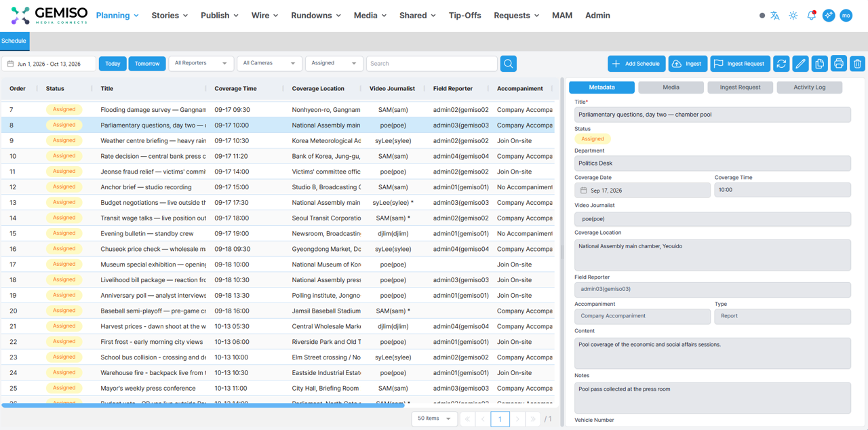The width and height of the screenshot is (868, 430).
Task: Click the Video Journalist column header
Action: pos(392,89)
